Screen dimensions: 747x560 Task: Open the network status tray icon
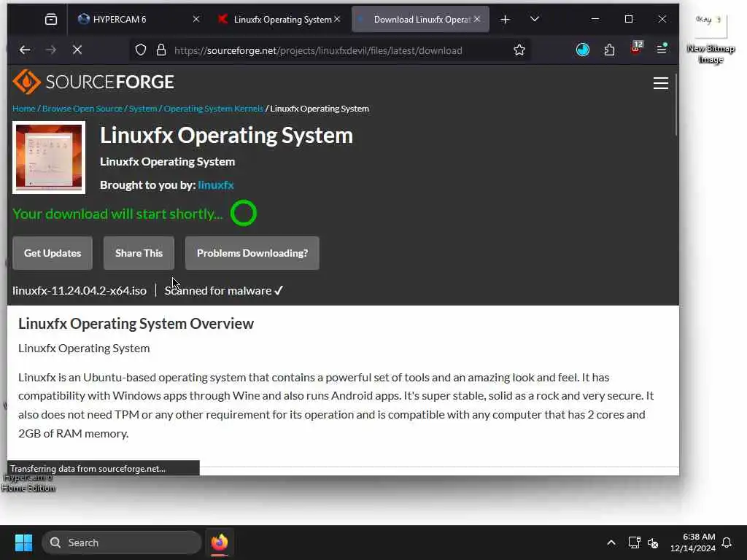[x=634, y=542]
